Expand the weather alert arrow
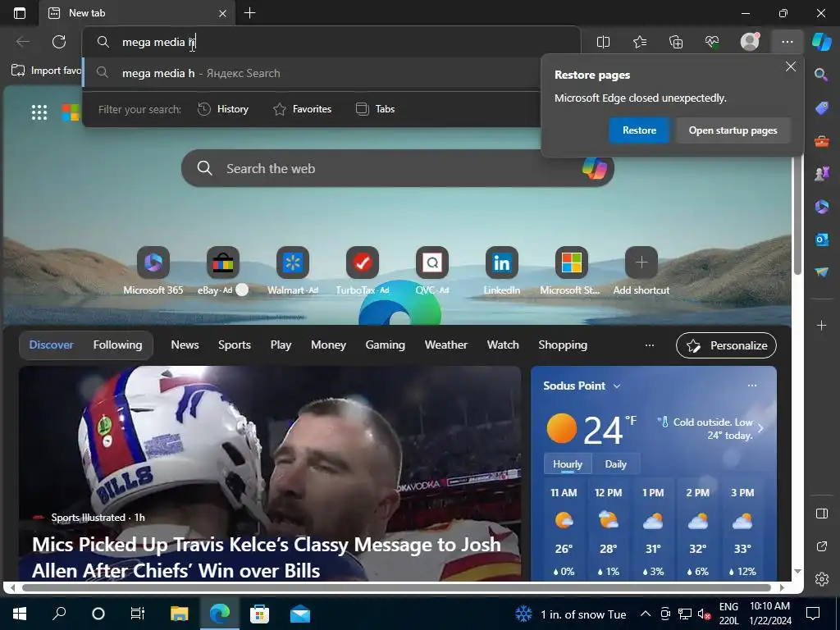The height and width of the screenshot is (630, 840). coord(760,428)
